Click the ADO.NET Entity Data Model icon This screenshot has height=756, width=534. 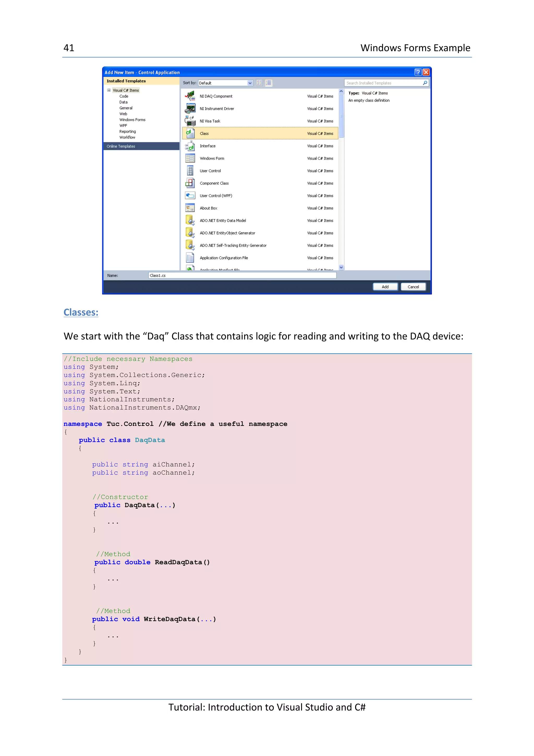pyautogui.click(x=190, y=220)
